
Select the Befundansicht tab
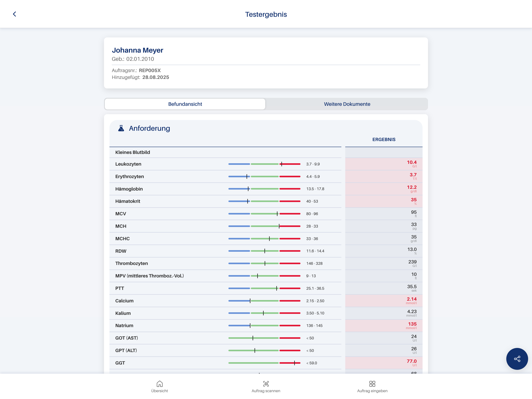tap(185, 104)
